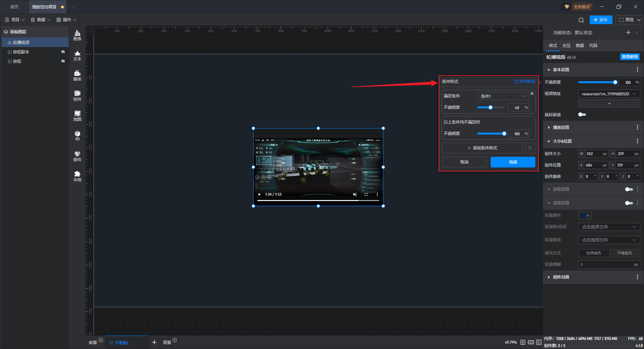Open the 数据 menu in top toolbar
Image resolution: width=644 pixels, height=349 pixels.
[x=41, y=20]
